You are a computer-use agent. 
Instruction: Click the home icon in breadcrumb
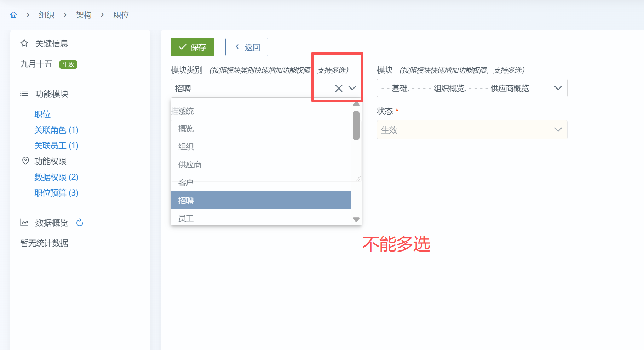[14, 15]
